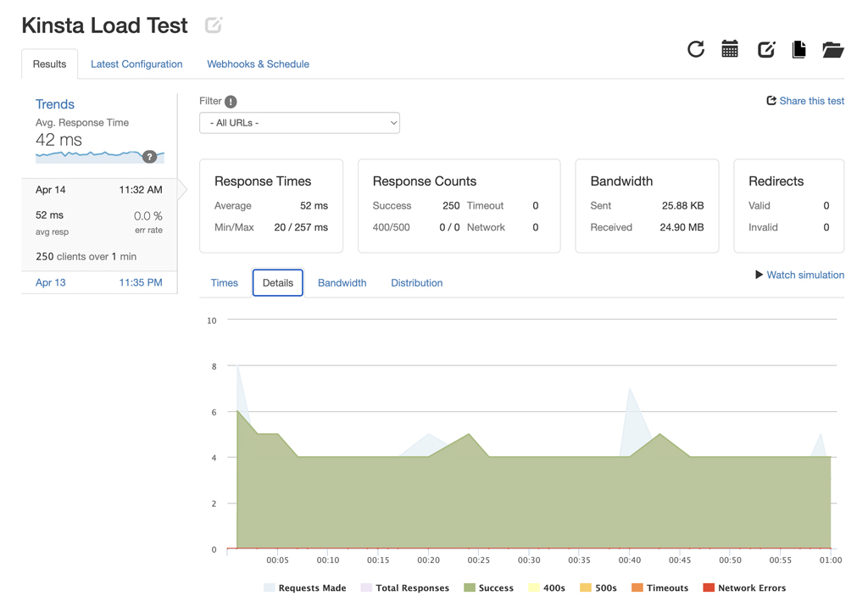Click the edit test icon
868x607 pixels.
(765, 49)
